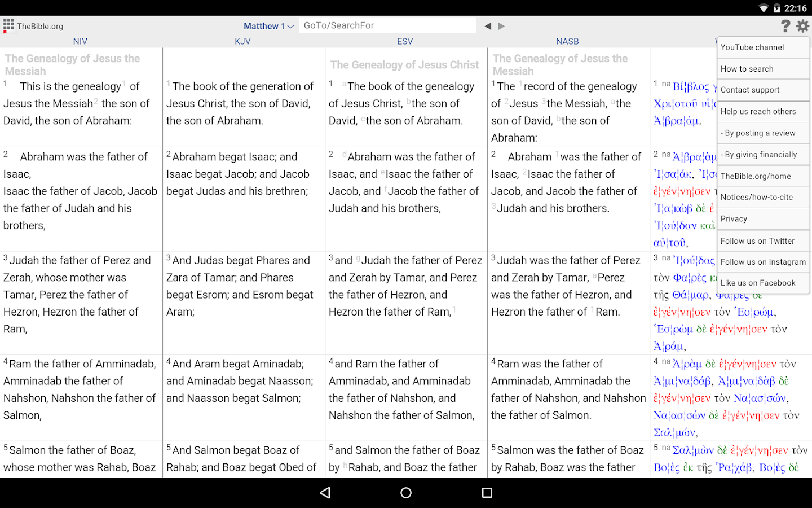The height and width of the screenshot is (508, 812).
Task: Check the Wi-Fi status icon
Action: [x=764, y=8]
